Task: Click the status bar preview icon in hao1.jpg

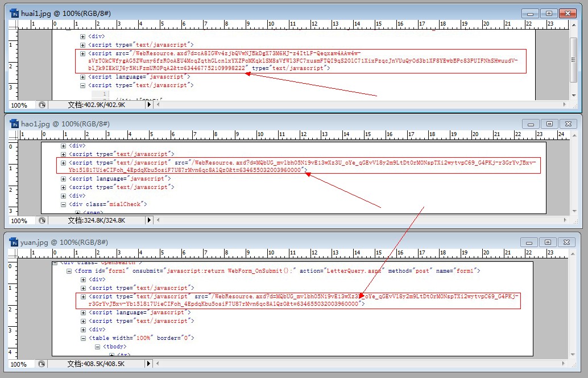Action: tap(42, 221)
